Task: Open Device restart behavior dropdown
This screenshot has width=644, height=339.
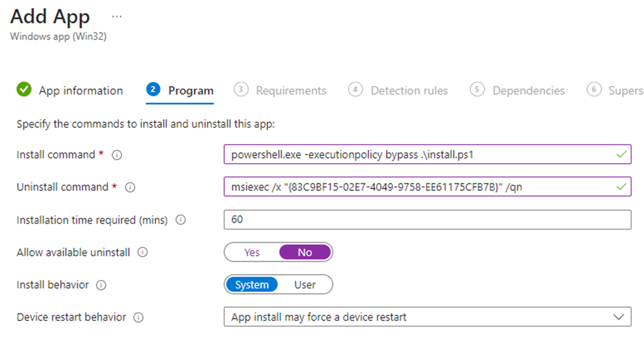Action: coord(427,318)
